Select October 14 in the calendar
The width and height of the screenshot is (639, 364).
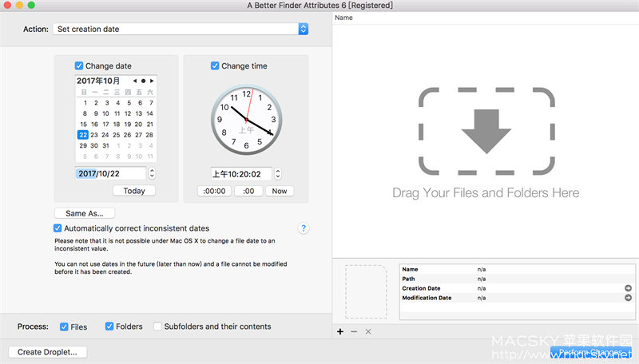tap(149, 113)
